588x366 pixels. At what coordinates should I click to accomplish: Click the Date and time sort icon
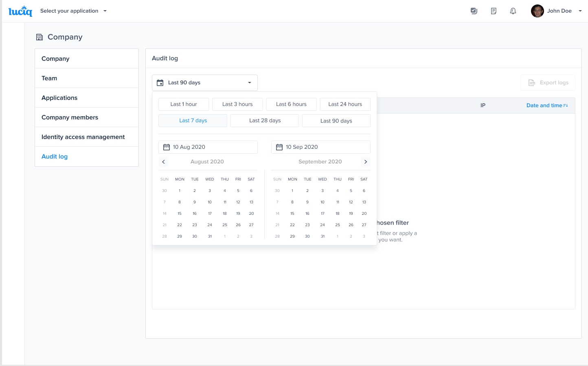[x=566, y=106]
